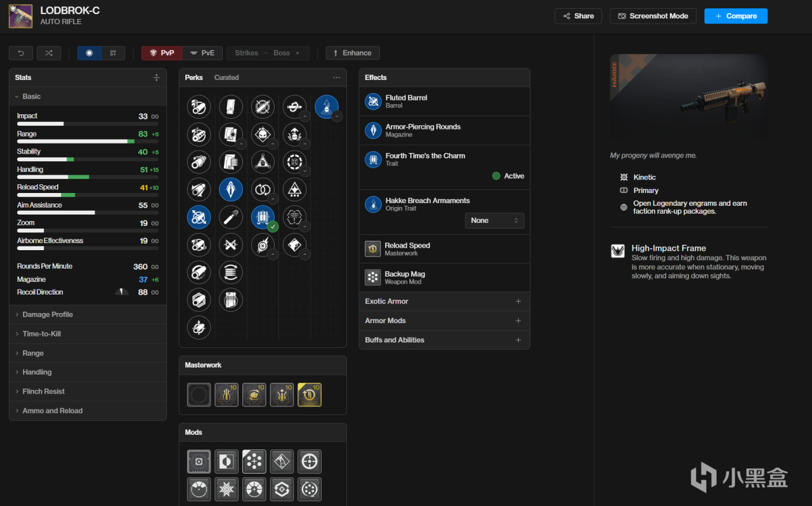Click the Aim Assistance stat bar
The height and width of the screenshot is (506, 812).
[88, 213]
